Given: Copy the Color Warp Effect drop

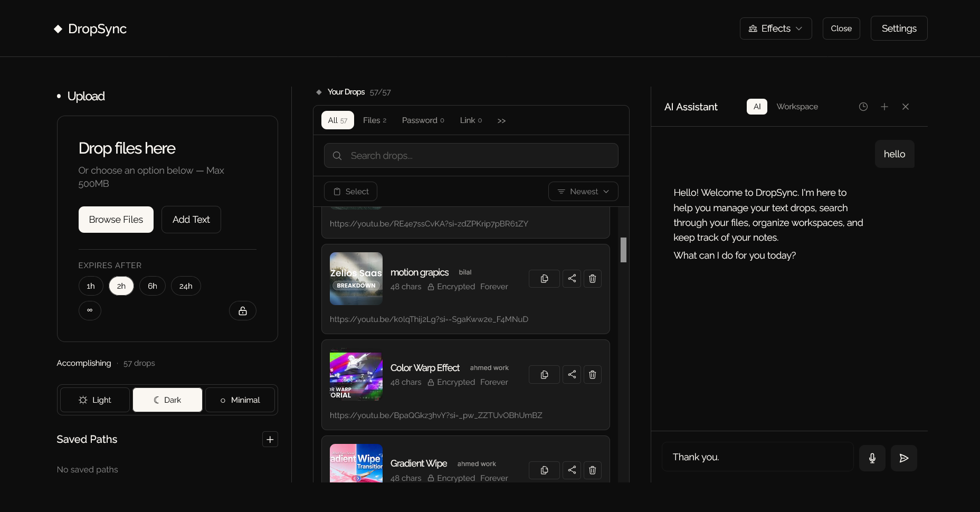Looking at the screenshot, I should coord(544,375).
